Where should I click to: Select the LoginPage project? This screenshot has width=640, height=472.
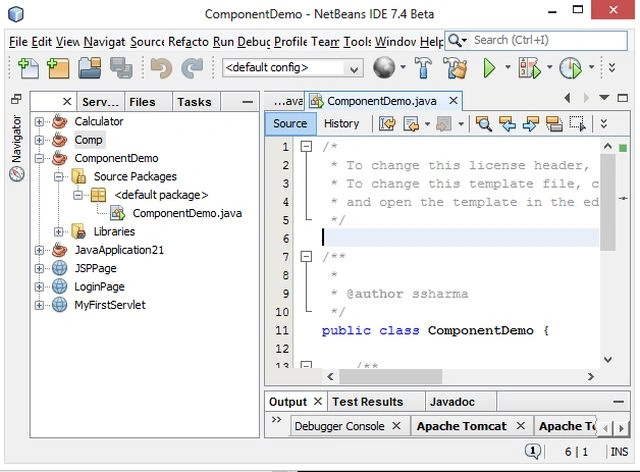coord(99,287)
